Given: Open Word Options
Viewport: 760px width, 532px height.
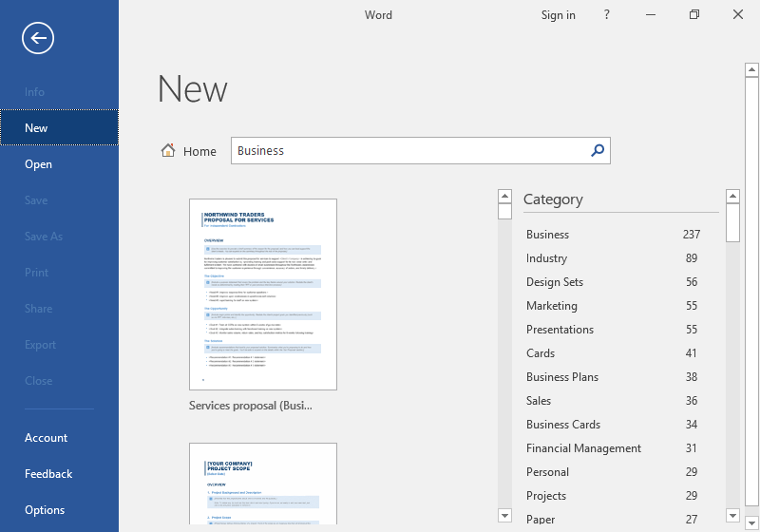Looking at the screenshot, I should click(59, 510).
